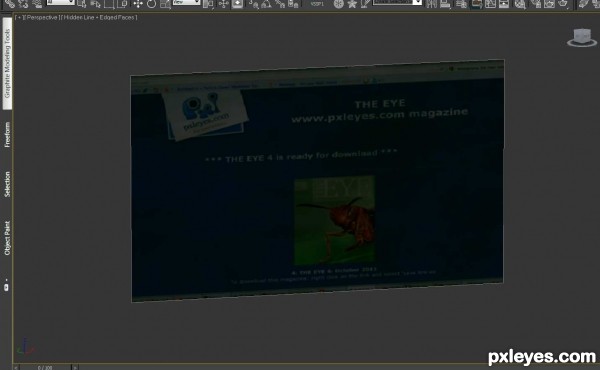Click the round wheel toolbar icon
Image resolution: width=600 pixels, height=370 pixels.
pos(339,4)
